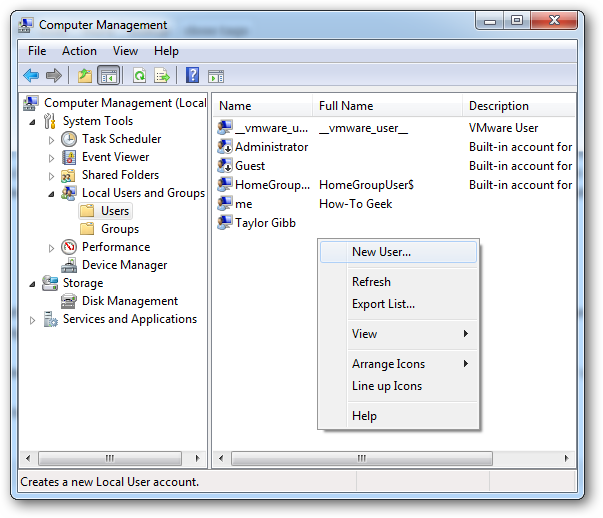Viewport: 603px width, 518px height.
Task: Click the Back arrow toolbar icon
Action: click(31, 75)
